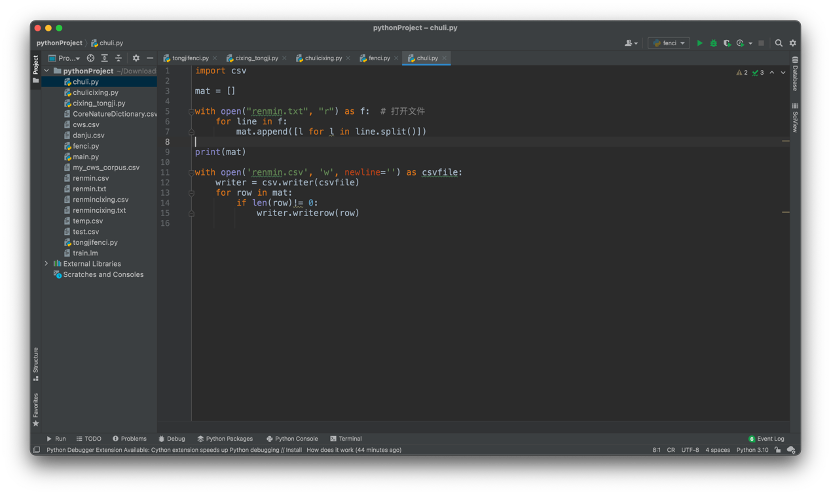This screenshot has width=832, height=496.
Task: Open the Debug tool window
Action: (x=172, y=439)
